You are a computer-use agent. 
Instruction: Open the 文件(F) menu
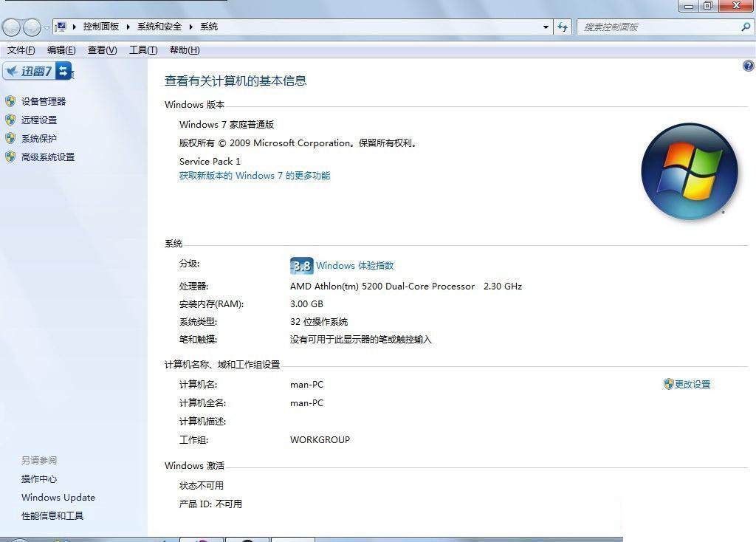(21, 50)
